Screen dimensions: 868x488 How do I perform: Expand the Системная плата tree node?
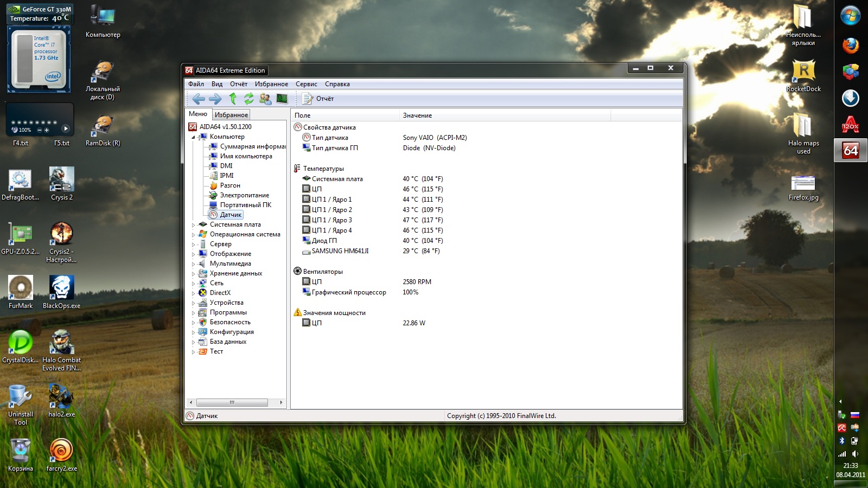pos(193,225)
